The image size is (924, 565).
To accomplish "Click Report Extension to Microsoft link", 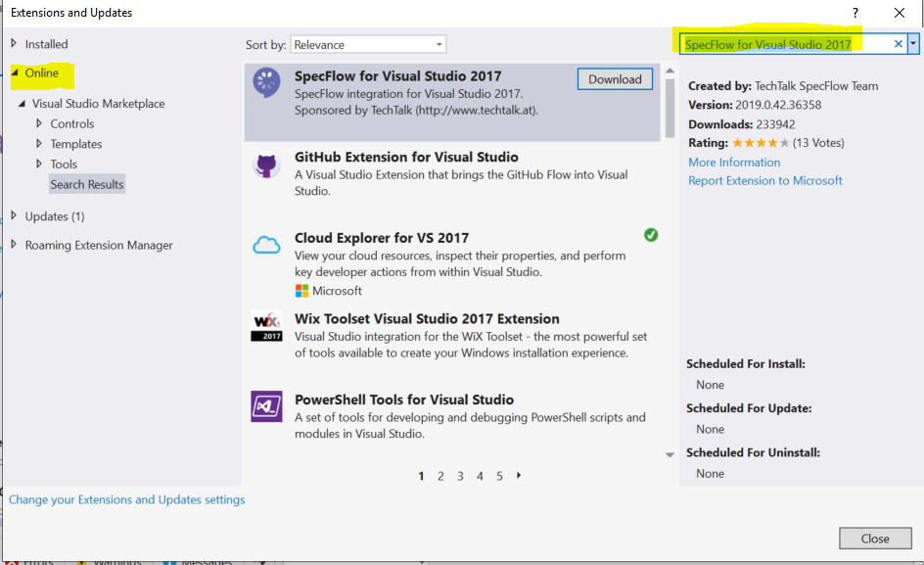I will 764,180.
